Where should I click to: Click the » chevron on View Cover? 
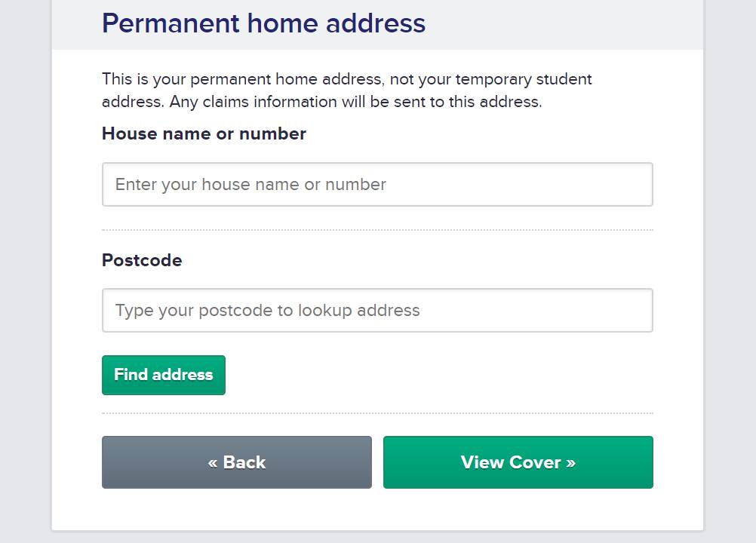coord(570,462)
